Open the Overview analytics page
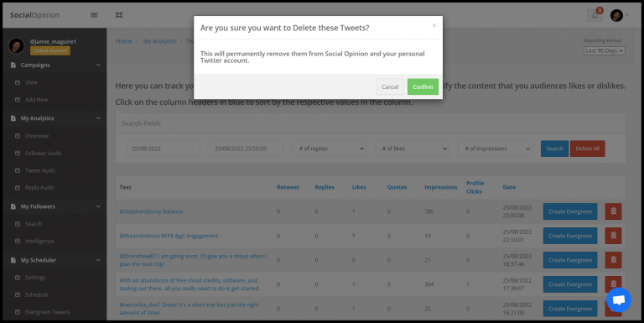This screenshot has width=644, height=323. click(37, 136)
